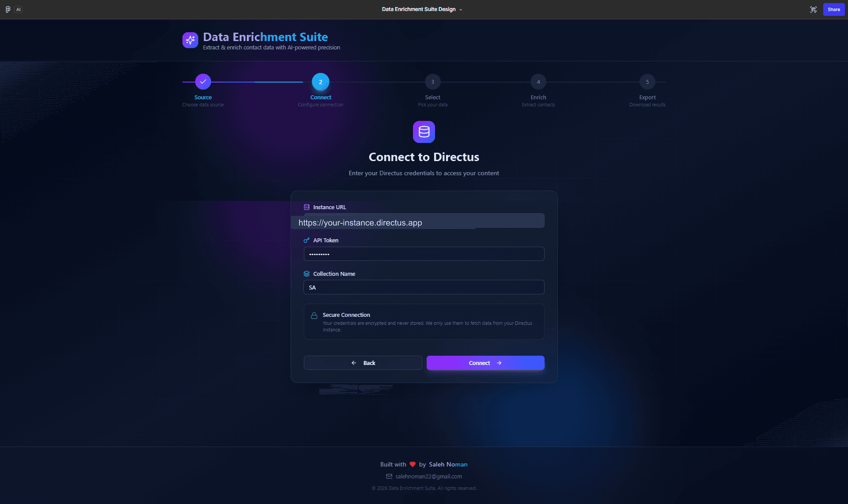Click the sparkle logo of Data Enrichment Suite
This screenshot has height=504, width=848.
tap(190, 40)
